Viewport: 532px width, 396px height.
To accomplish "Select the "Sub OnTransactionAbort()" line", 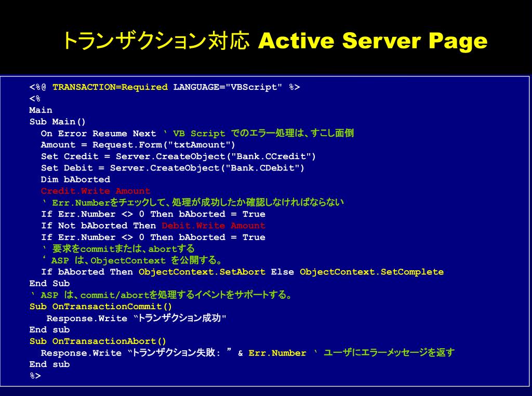I will pyautogui.click(x=98, y=341).
